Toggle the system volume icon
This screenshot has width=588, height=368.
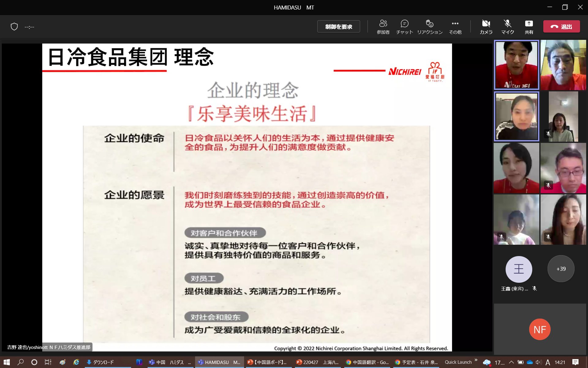tap(539, 362)
